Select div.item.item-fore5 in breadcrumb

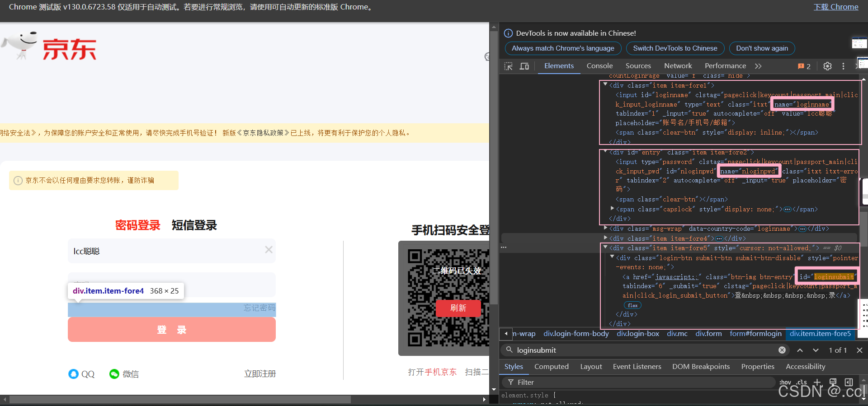click(x=821, y=334)
